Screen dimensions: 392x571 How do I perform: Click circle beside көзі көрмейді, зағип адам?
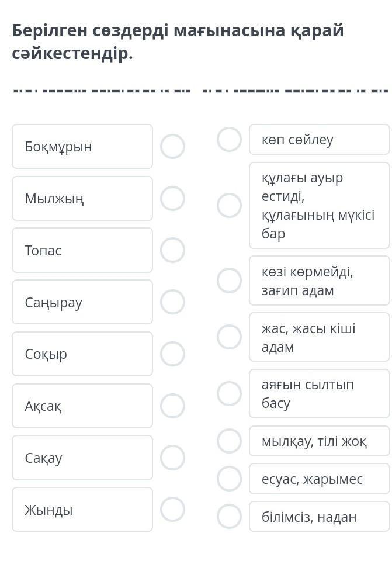point(229,281)
